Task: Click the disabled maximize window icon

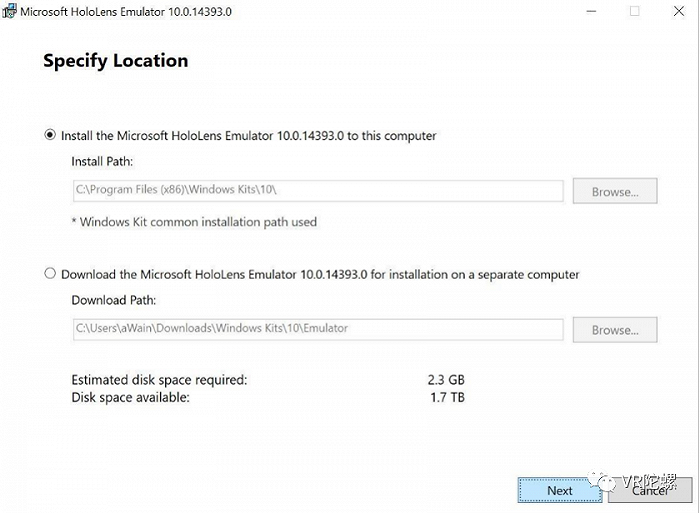Action: point(634,12)
